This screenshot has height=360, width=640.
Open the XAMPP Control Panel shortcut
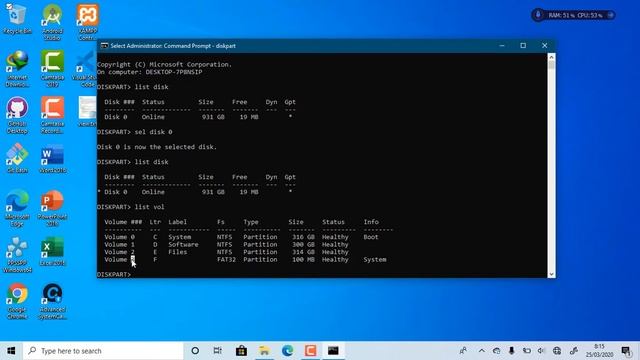[88, 22]
